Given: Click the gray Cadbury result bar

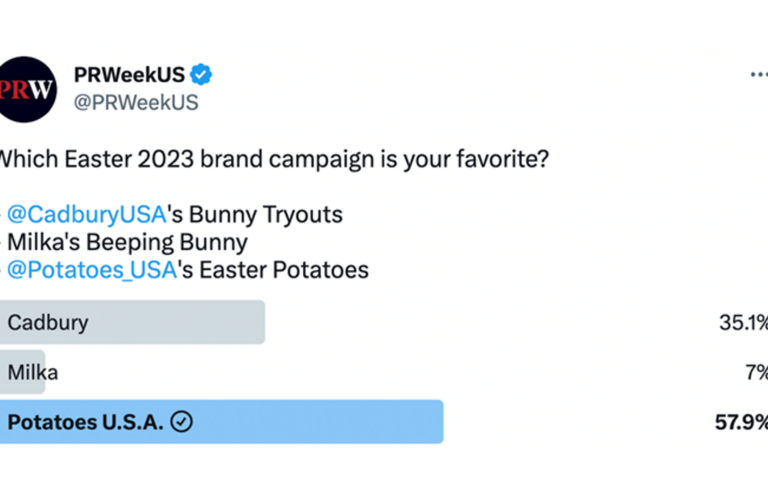Looking at the screenshot, I should (132, 322).
